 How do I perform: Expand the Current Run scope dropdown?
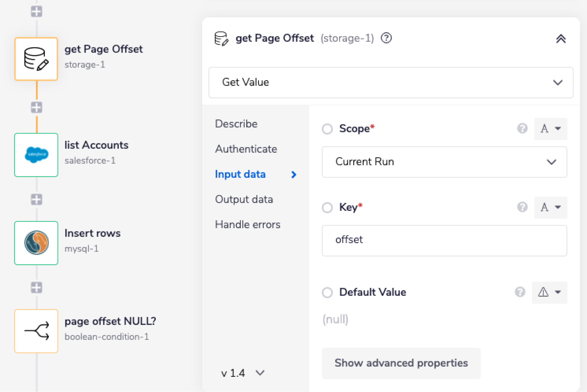tap(444, 162)
